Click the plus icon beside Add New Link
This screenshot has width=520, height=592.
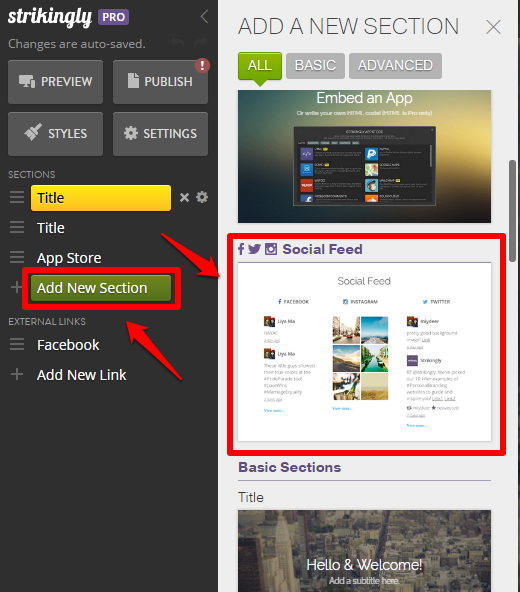(x=17, y=374)
